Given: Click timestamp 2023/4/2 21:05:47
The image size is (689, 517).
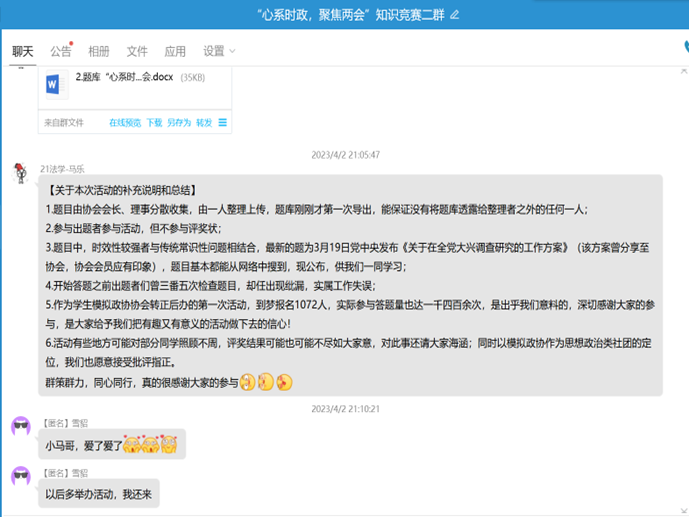Looking at the screenshot, I should [345, 155].
